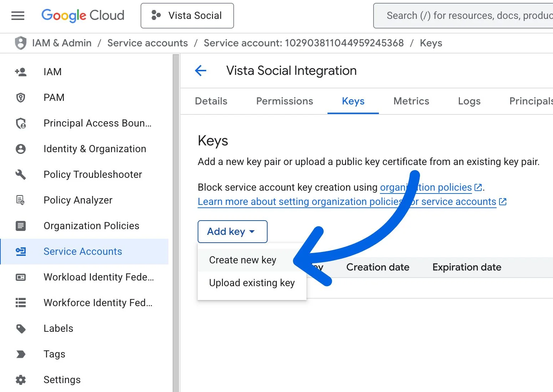Click the Google Cloud logo

[x=83, y=16]
